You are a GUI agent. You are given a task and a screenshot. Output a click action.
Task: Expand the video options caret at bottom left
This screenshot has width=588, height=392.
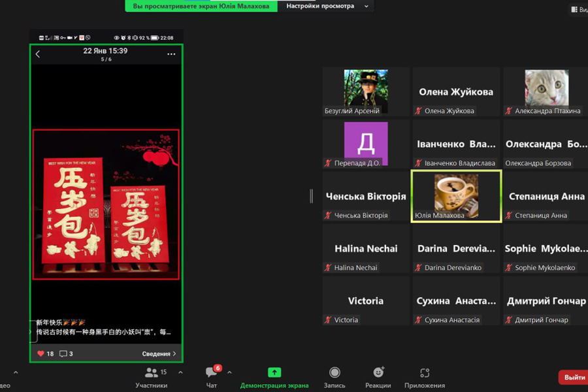(16, 372)
